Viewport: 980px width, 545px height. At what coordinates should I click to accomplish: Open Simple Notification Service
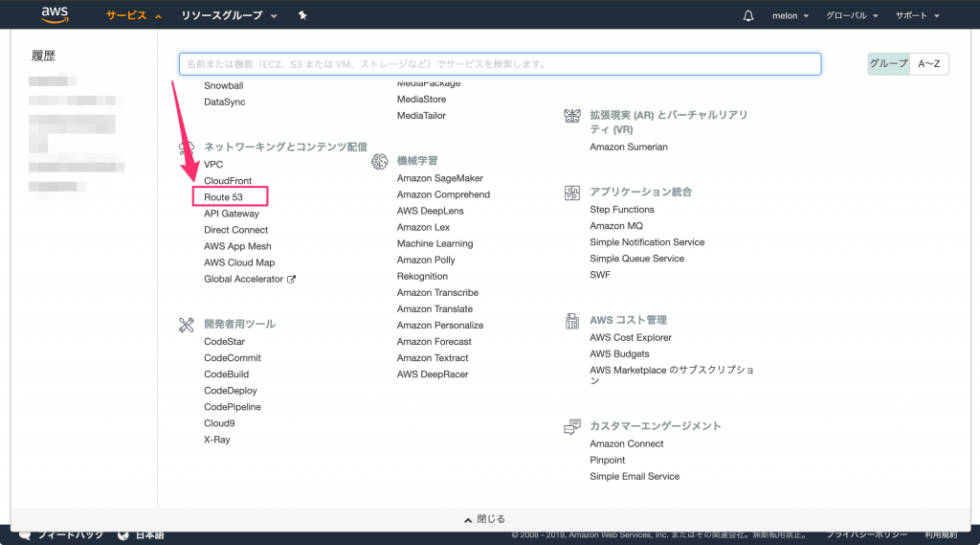click(647, 242)
